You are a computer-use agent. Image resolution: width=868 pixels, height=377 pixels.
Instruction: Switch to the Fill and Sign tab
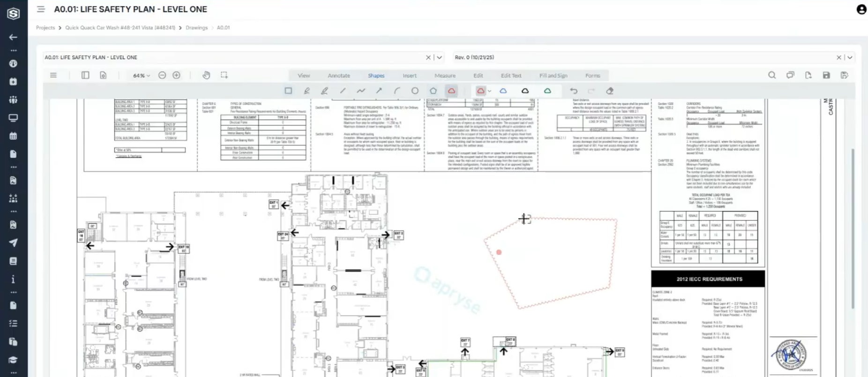pyautogui.click(x=553, y=75)
